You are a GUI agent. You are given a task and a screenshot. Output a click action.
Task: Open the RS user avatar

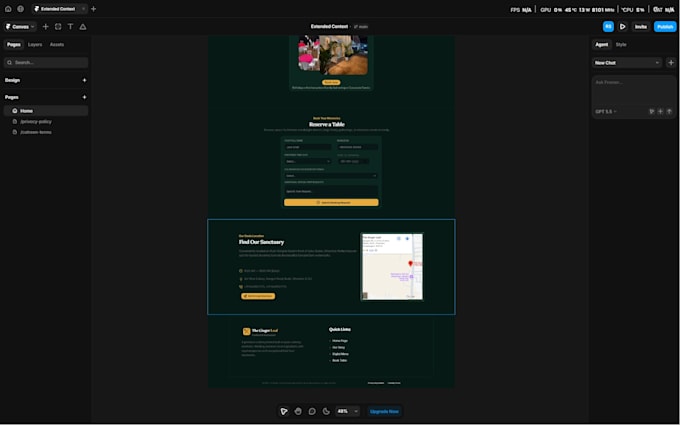pos(608,26)
